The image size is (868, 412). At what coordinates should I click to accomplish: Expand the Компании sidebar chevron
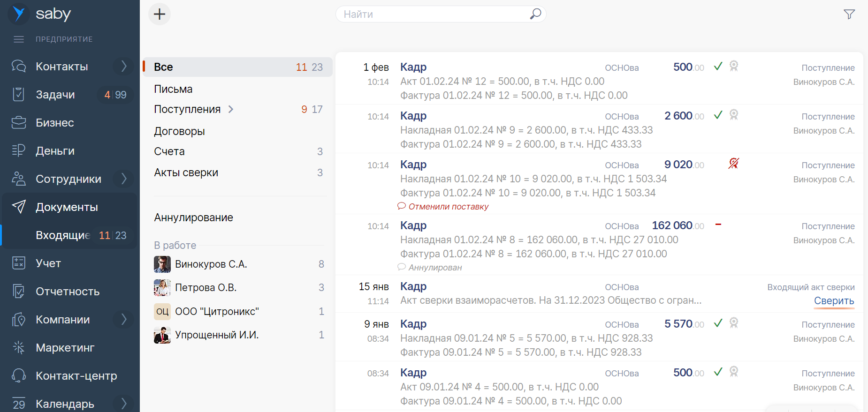[123, 320]
